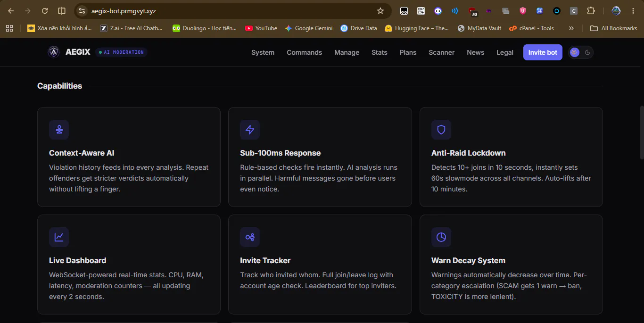
Task: Click the Warn Decay System card title
Action: (x=468, y=260)
